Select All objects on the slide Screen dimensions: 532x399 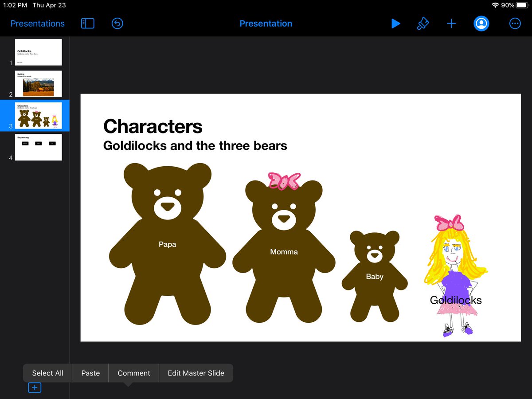47,373
